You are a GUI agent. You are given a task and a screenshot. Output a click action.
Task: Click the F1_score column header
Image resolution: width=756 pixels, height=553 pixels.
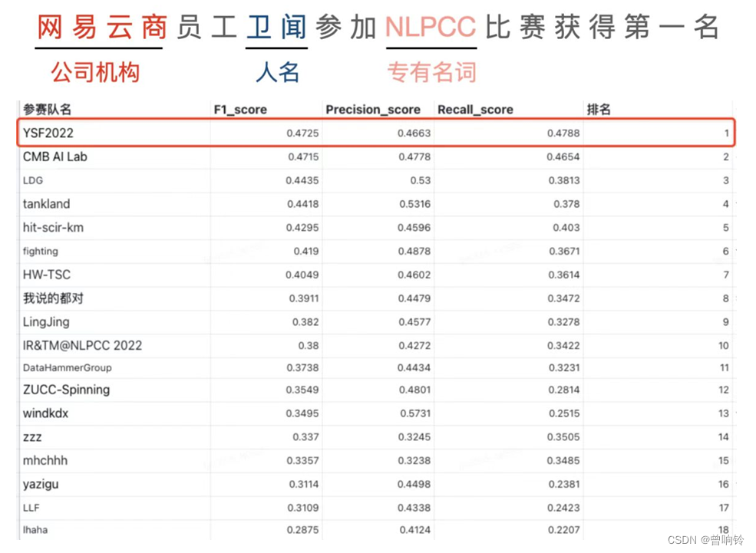[x=240, y=110]
